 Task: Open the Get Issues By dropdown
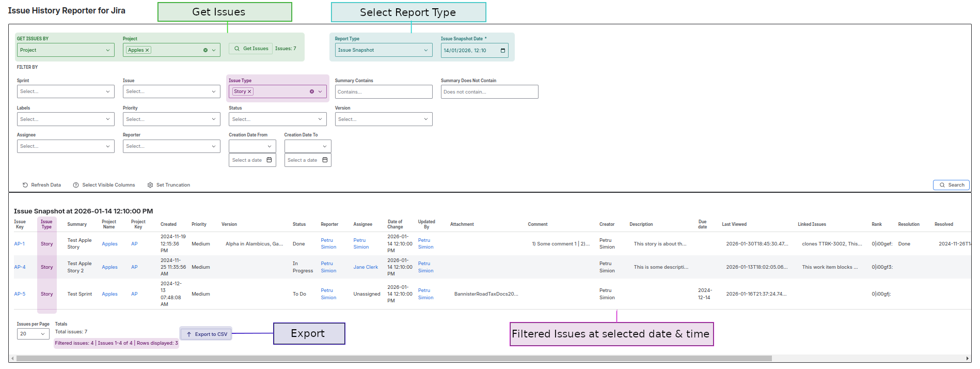[66, 50]
